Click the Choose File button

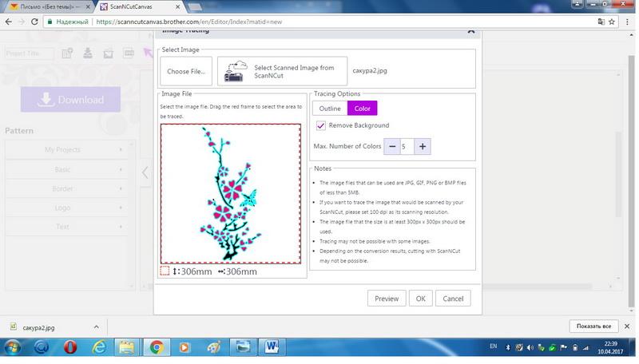pos(186,71)
